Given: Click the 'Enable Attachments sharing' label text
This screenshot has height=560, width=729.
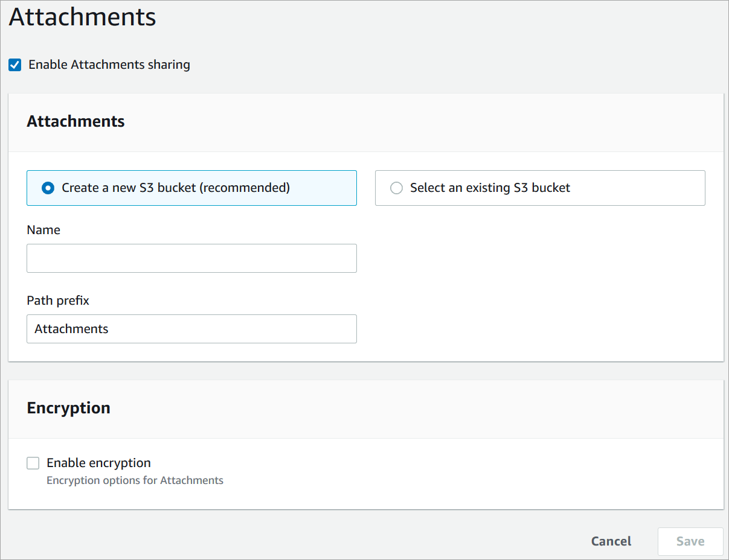Looking at the screenshot, I should click(x=109, y=65).
